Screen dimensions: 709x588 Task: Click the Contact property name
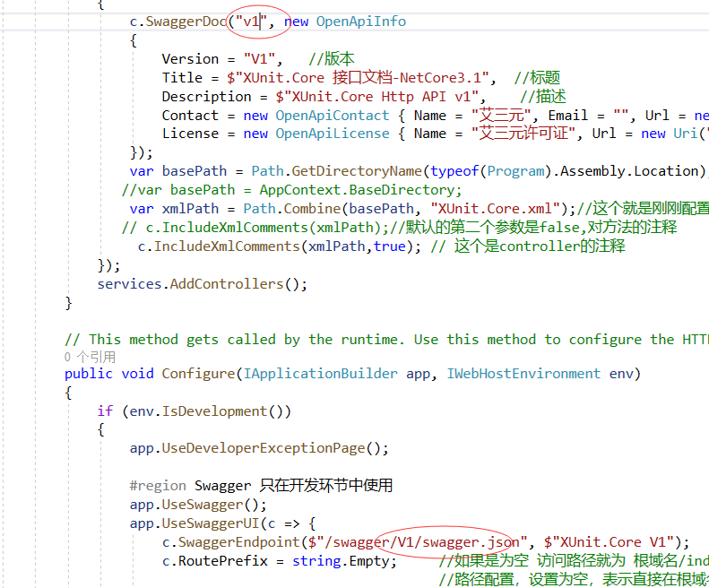coord(190,116)
